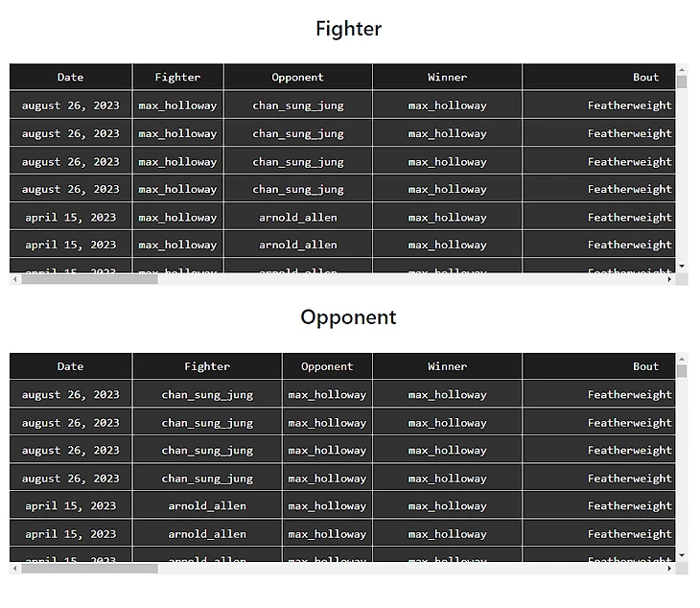Select Opponent column header in Opponent table
Viewport: 700px width, 608px height.
pos(327,366)
